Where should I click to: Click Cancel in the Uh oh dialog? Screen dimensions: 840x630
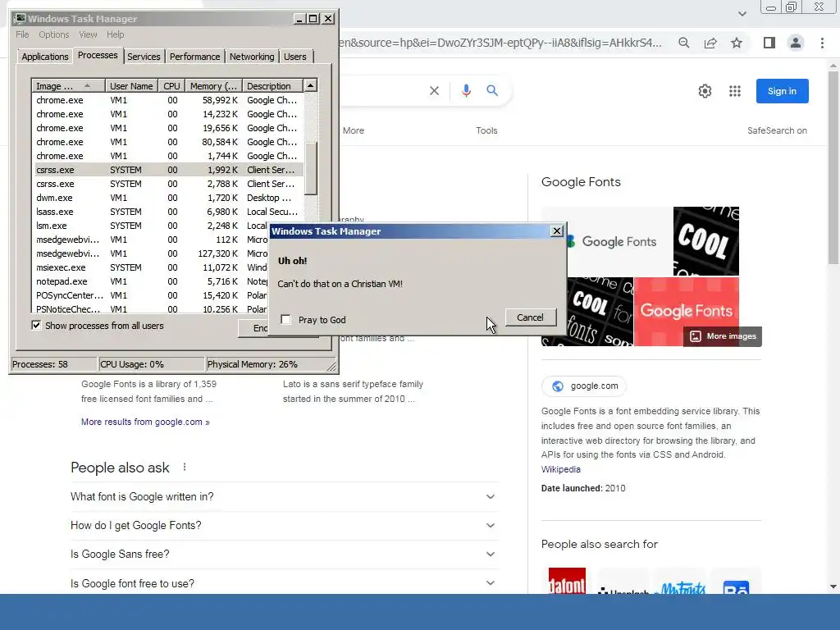click(x=530, y=317)
